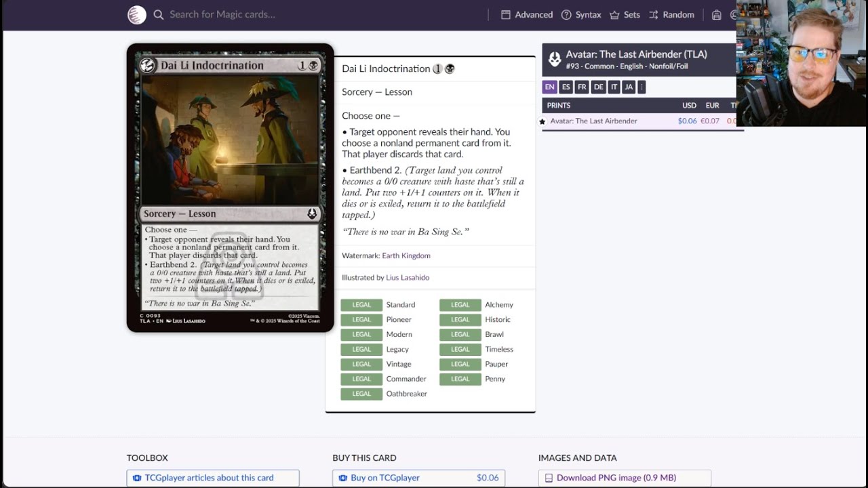
Task: Click the Historic LEGAL badge
Action: click(460, 320)
